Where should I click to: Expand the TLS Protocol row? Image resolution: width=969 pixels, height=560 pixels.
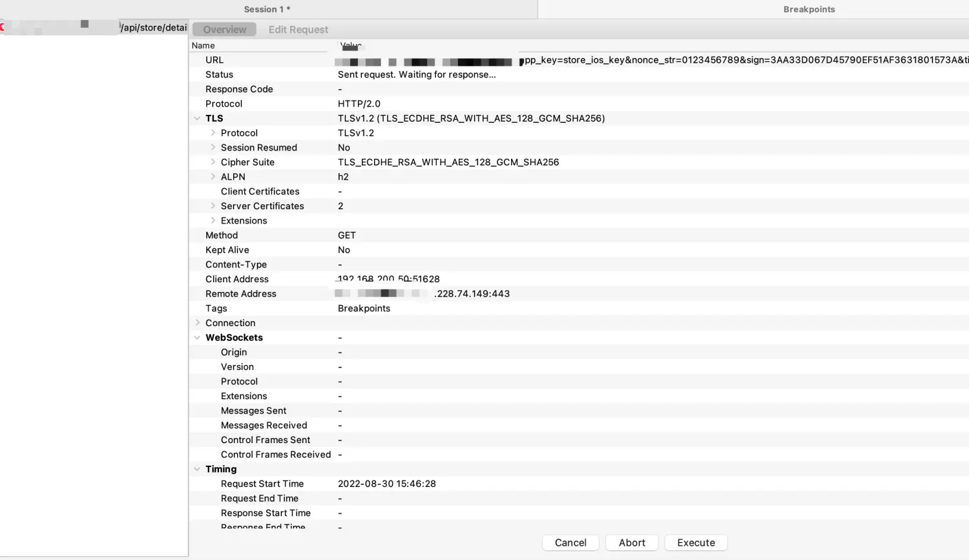coord(213,133)
